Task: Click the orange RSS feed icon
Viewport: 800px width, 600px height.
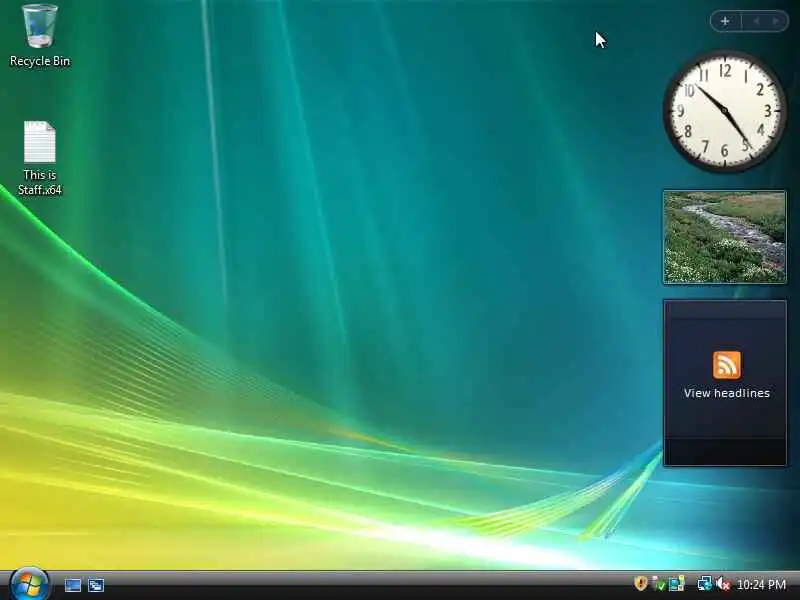Action: click(727, 365)
